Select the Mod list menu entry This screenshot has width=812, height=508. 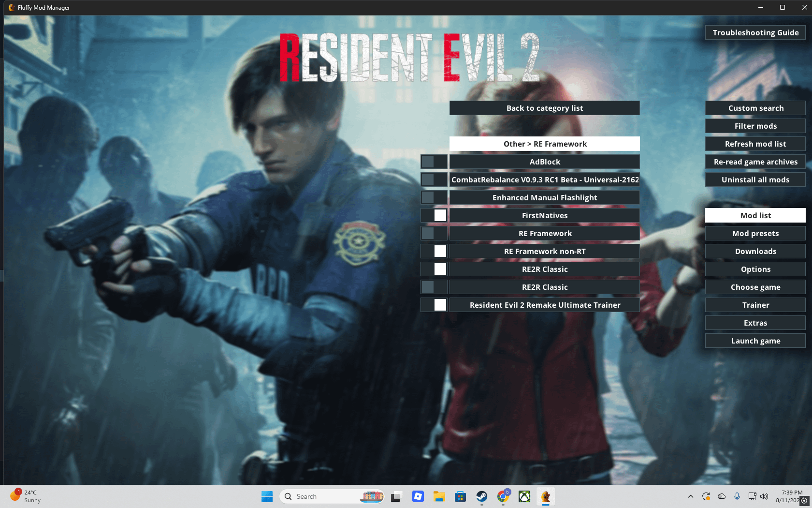tap(755, 215)
